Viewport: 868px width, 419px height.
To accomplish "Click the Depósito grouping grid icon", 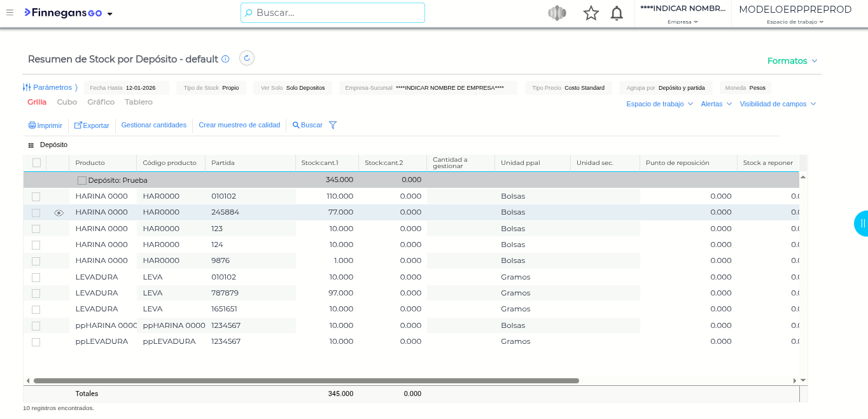I will click(x=31, y=145).
